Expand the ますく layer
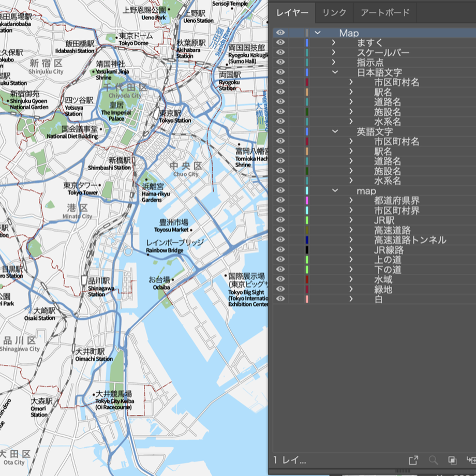The height and width of the screenshot is (476, 476). click(334, 42)
